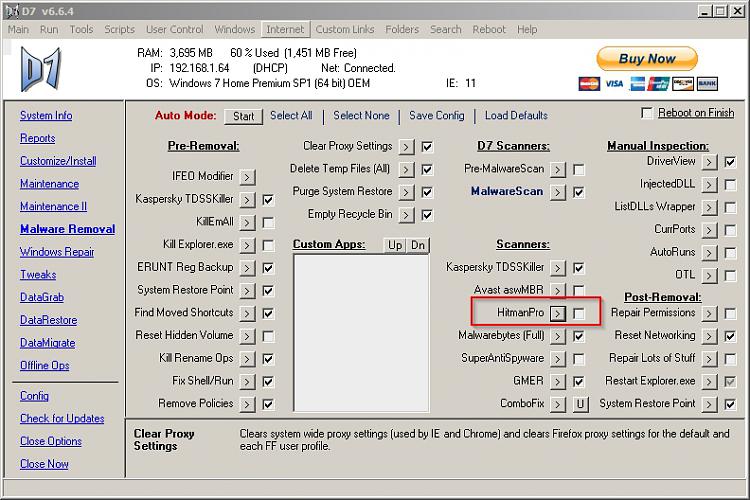Run ERUNT Reg Backup arrow button
The image size is (750, 500).
247,268
